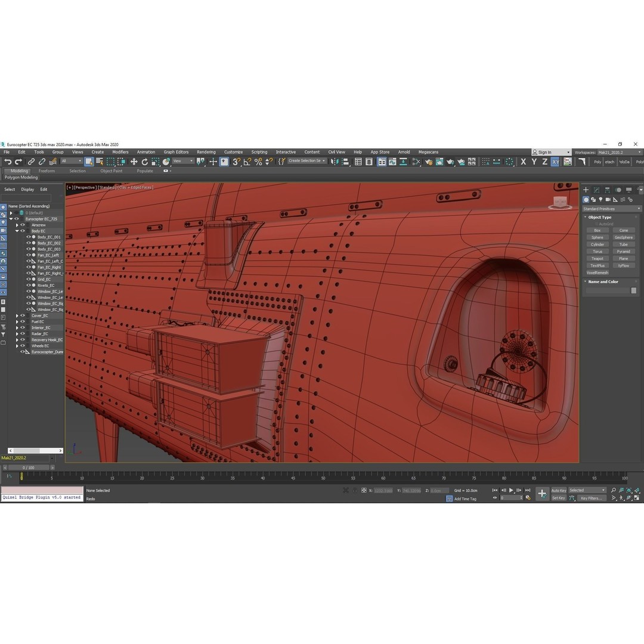Expand the Radar_EC group
Image resolution: width=644 pixels, height=644 pixels.
pos(17,334)
